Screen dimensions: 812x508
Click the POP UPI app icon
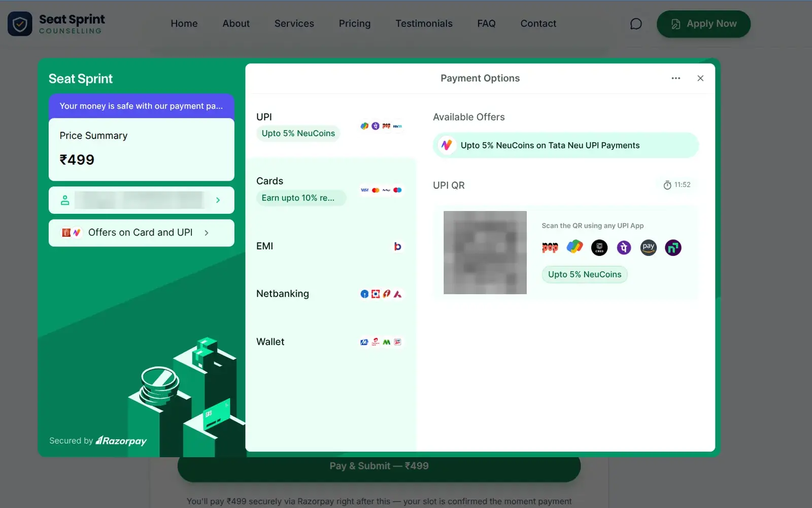(x=550, y=247)
